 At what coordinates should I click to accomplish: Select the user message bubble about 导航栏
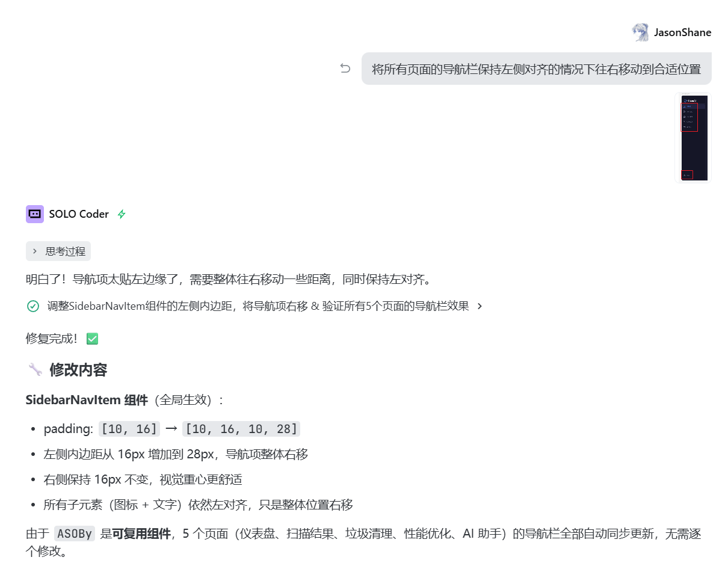pos(536,69)
